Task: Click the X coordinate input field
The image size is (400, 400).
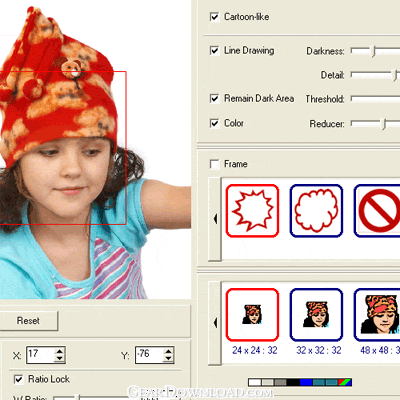Action: [x=41, y=355]
